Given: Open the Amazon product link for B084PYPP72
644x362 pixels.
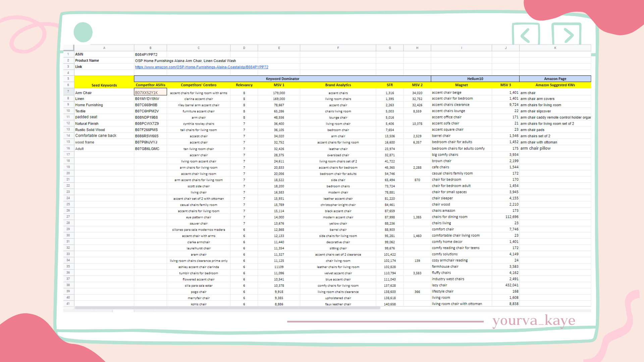Looking at the screenshot, I should click(202, 67).
